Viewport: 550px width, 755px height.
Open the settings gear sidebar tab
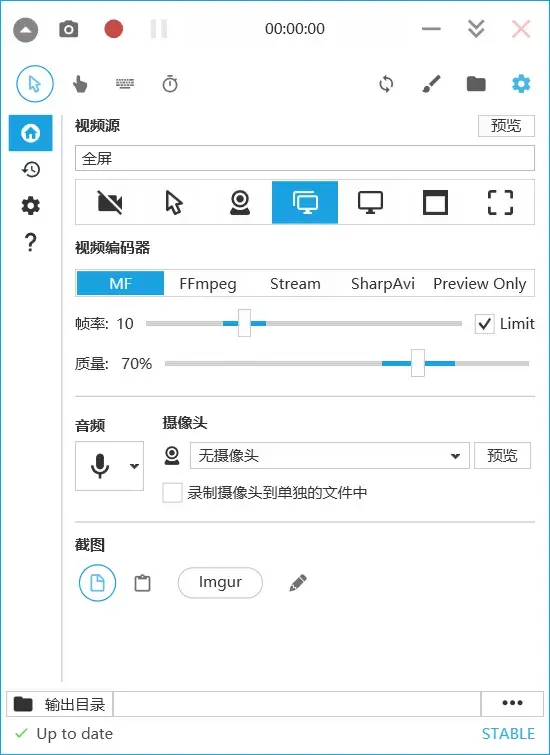(30, 206)
